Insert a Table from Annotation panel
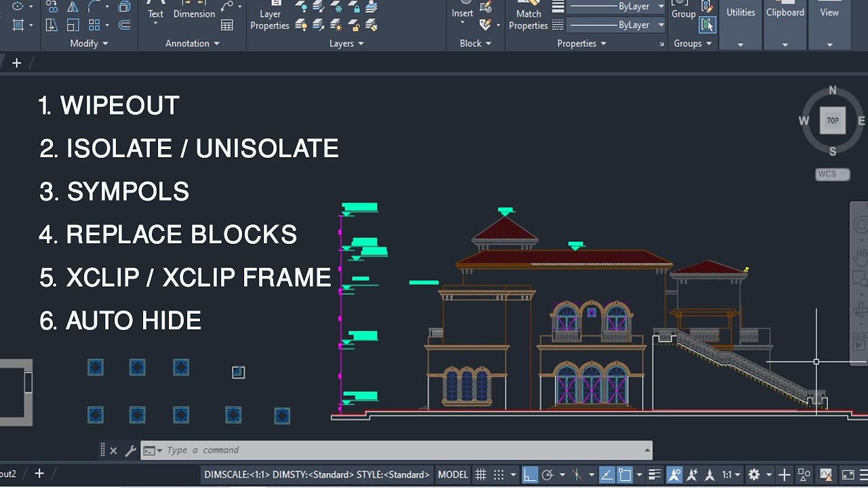This screenshot has width=868, height=488. point(227,25)
